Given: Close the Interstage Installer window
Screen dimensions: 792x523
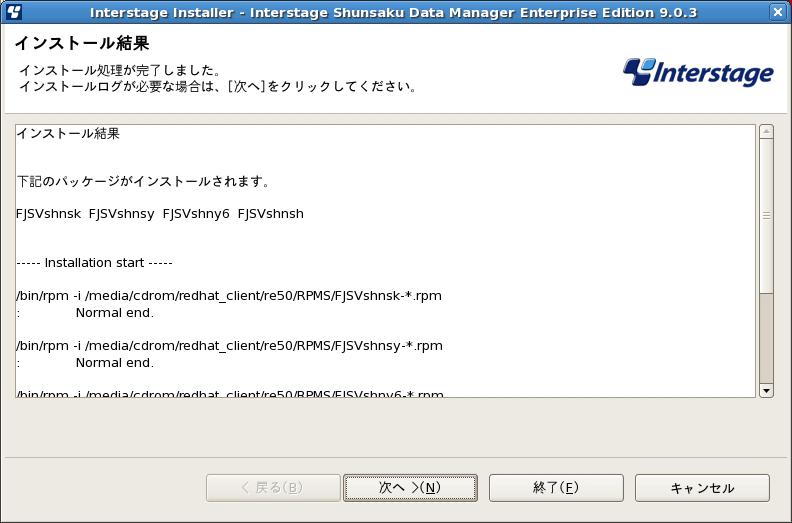Looking at the screenshot, I should pyautogui.click(x=778, y=12).
